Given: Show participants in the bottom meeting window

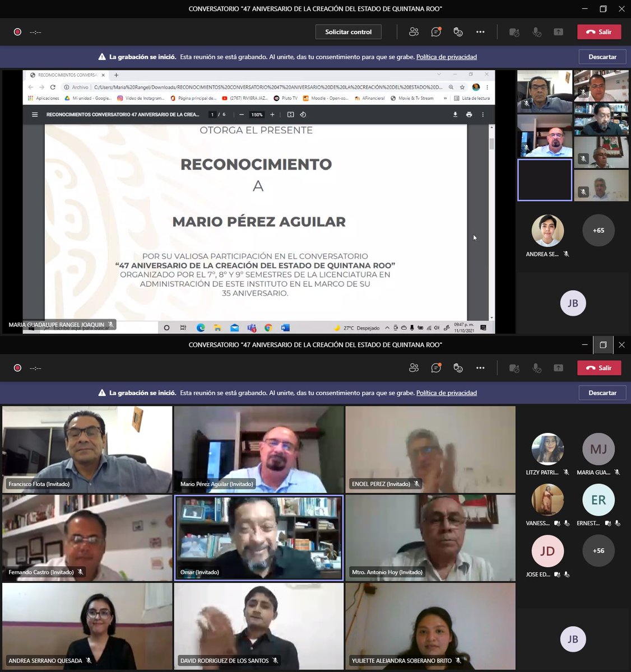Looking at the screenshot, I should (414, 368).
